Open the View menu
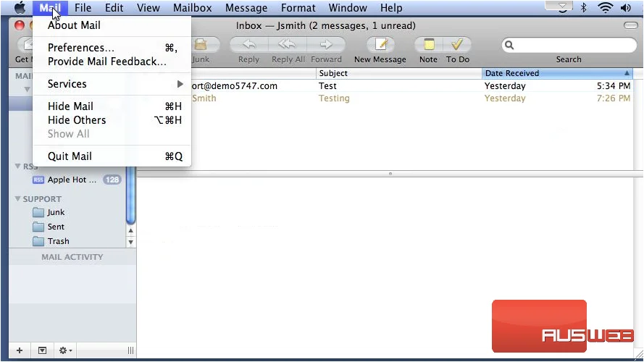The width and height of the screenshot is (644, 362). (149, 8)
